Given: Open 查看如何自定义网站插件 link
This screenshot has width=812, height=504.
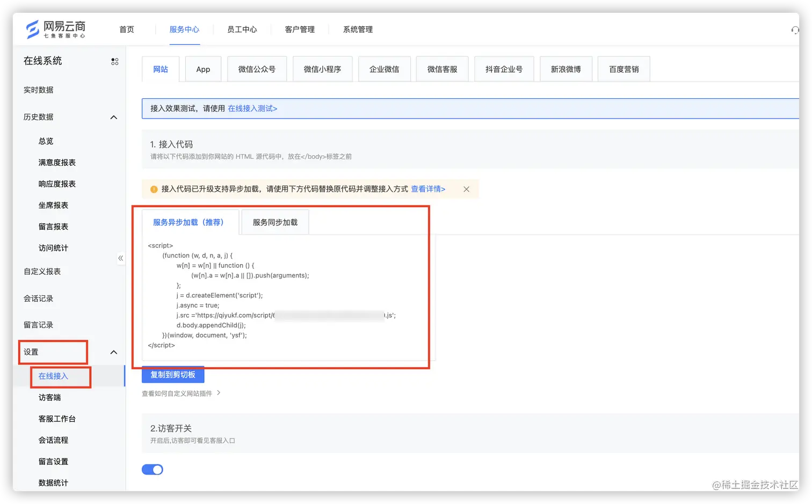Looking at the screenshot, I should coord(181,393).
